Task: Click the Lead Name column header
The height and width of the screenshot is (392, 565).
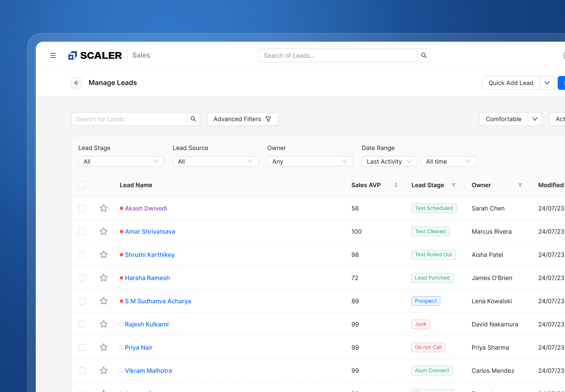Action: coord(136,185)
